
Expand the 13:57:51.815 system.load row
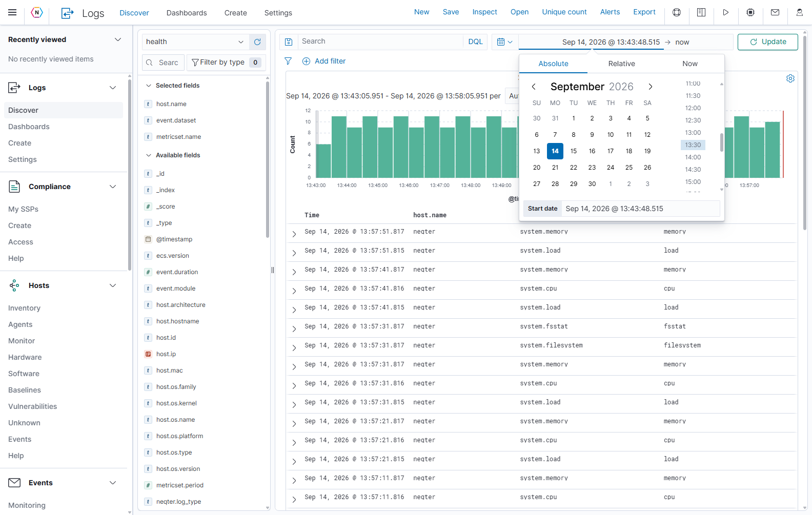[x=294, y=253]
